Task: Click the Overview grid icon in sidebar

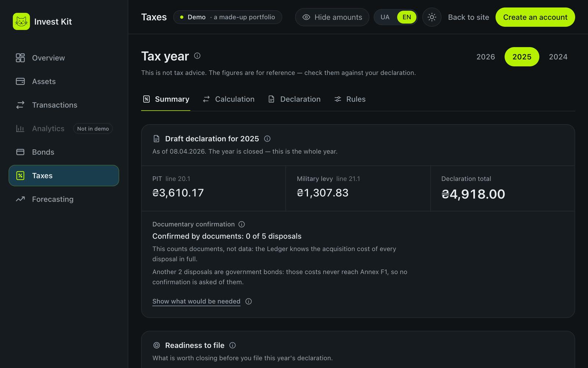Action: [20, 58]
